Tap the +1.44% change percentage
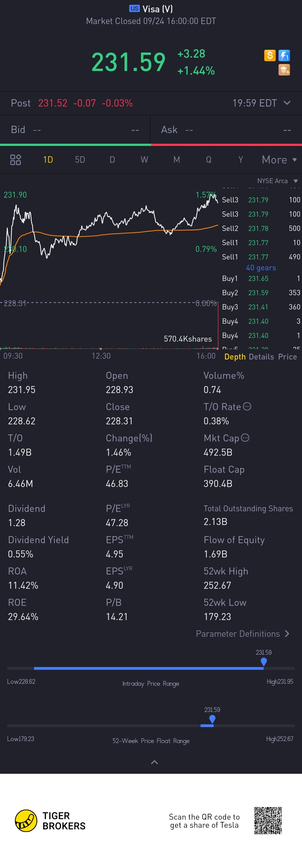Screen dimensions: 302x868 click(196, 70)
